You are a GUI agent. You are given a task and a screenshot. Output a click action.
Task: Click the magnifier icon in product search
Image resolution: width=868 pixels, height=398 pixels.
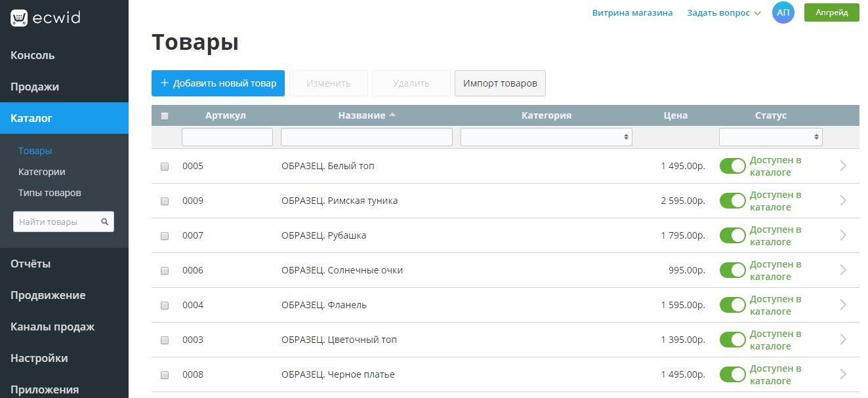[x=105, y=222]
